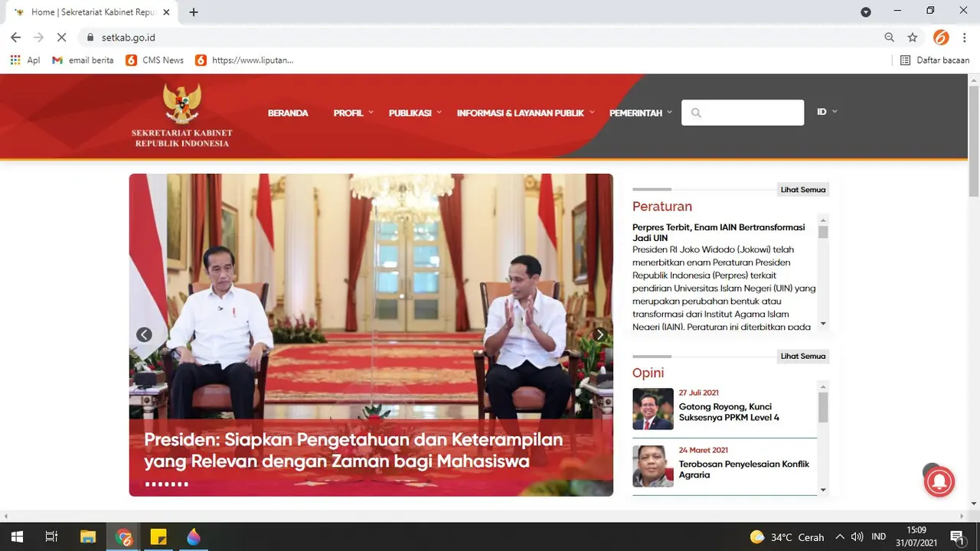Image resolution: width=980 pixels, height=551 pixels.
Task: Show hidden tray icons with the up chevron
Action: 839,536
